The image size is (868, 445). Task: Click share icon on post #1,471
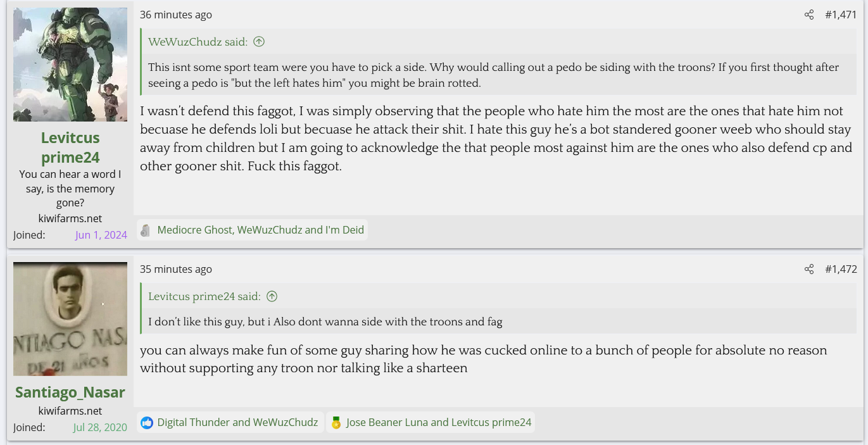808,15
